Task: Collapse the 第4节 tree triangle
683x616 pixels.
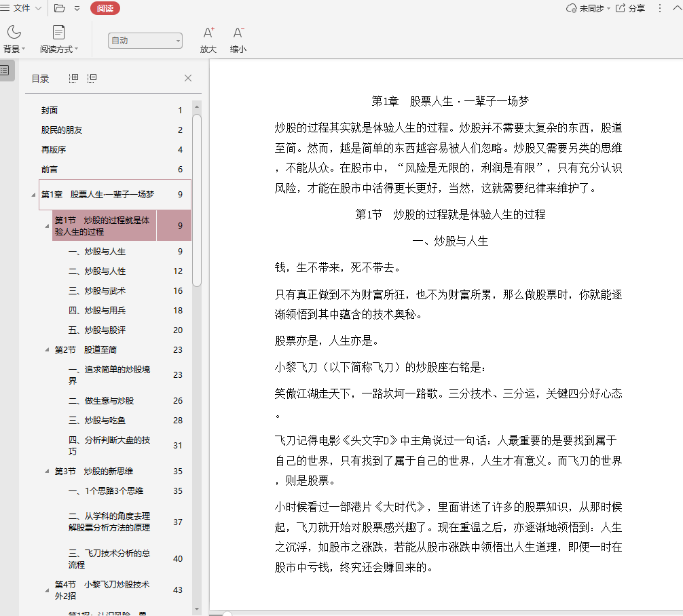Action: (47, 590)
